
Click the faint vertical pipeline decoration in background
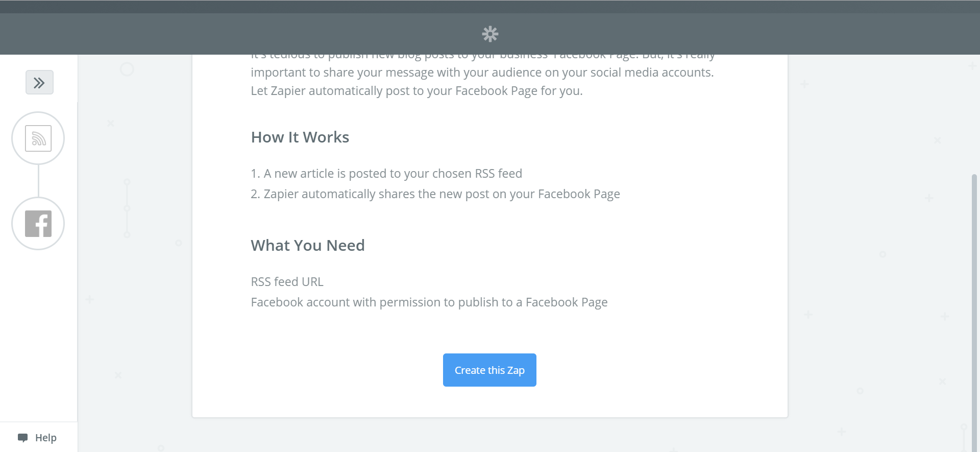tap(127, 208)
